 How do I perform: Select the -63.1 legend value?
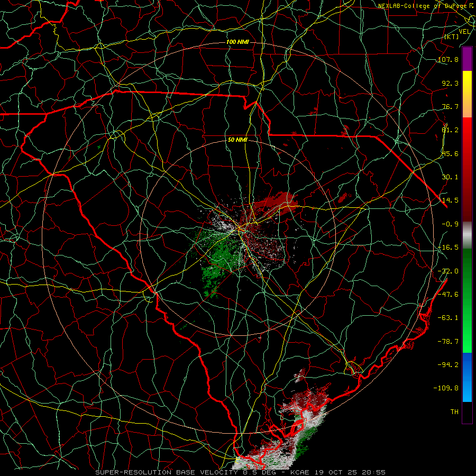point(448,318)
